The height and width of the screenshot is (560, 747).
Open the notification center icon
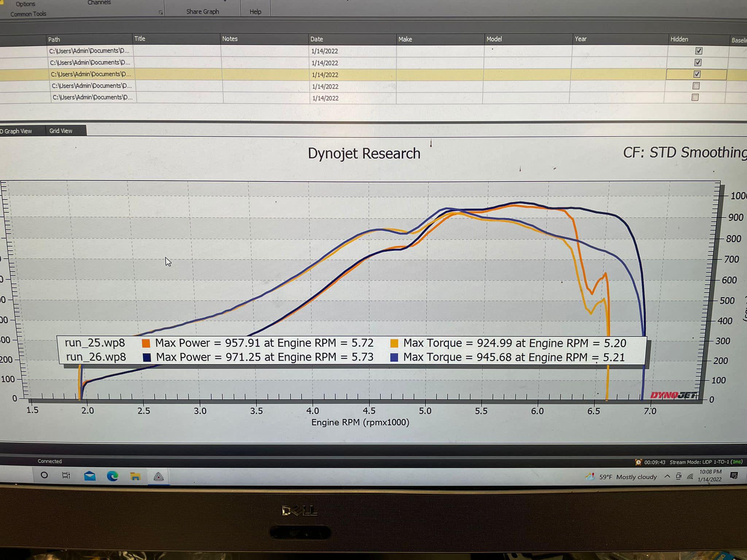coord(734,475)
